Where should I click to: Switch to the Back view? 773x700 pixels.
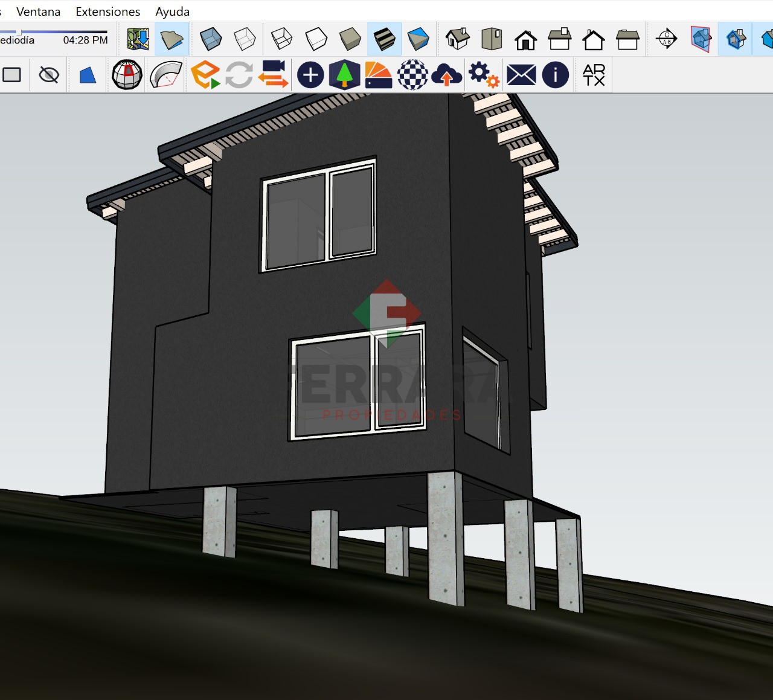tap(593, 39)
